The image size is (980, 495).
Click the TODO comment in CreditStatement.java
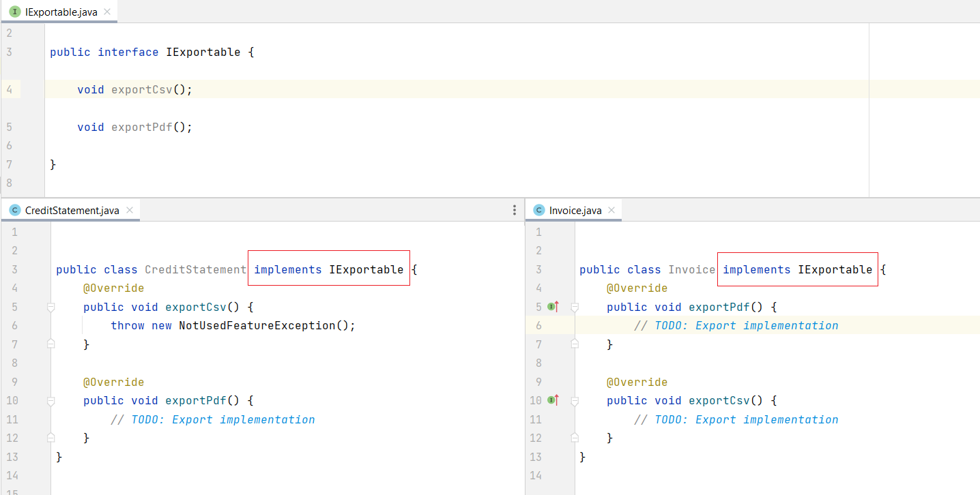pyautogui.click(x=213, y=419)
